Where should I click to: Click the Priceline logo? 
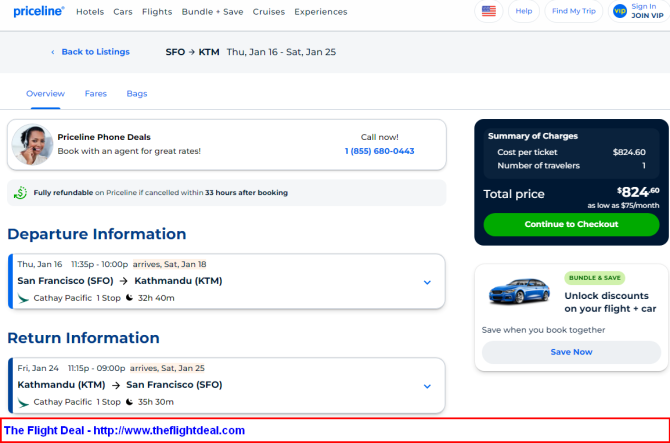(x=39, y=12)
